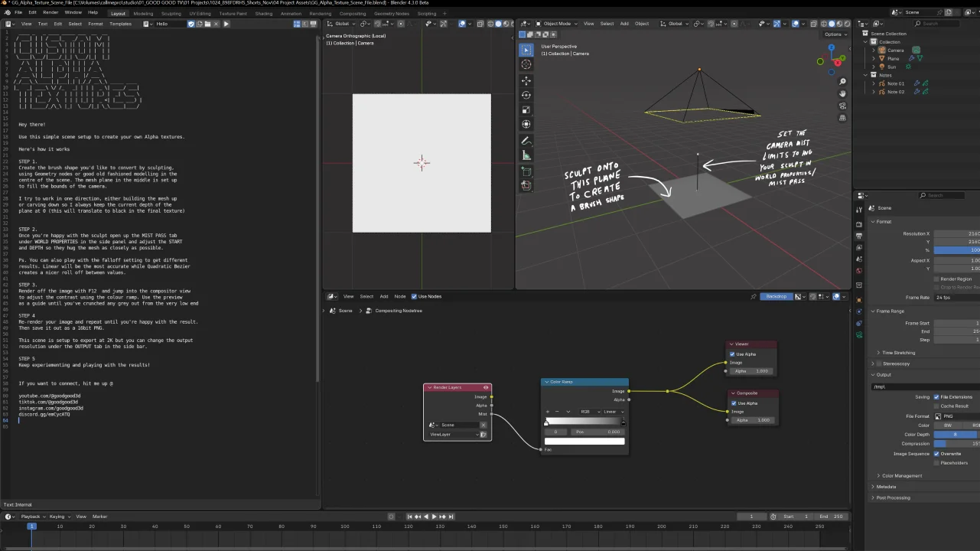The height and width of the screenshot is (551, 980).
Task: Choose the Annotate pencil tool
Action: pyautogui.click(x=526, y=141)
